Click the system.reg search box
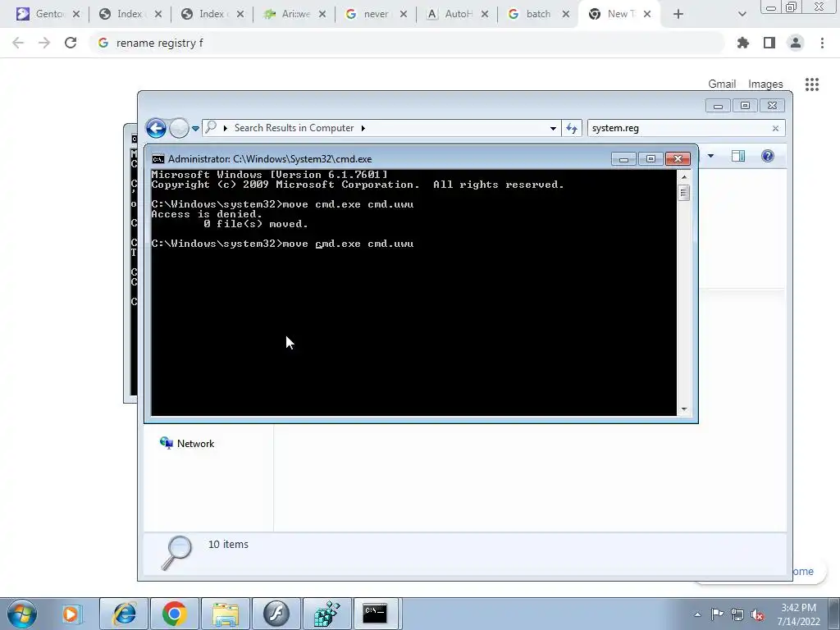 [678, 129]
